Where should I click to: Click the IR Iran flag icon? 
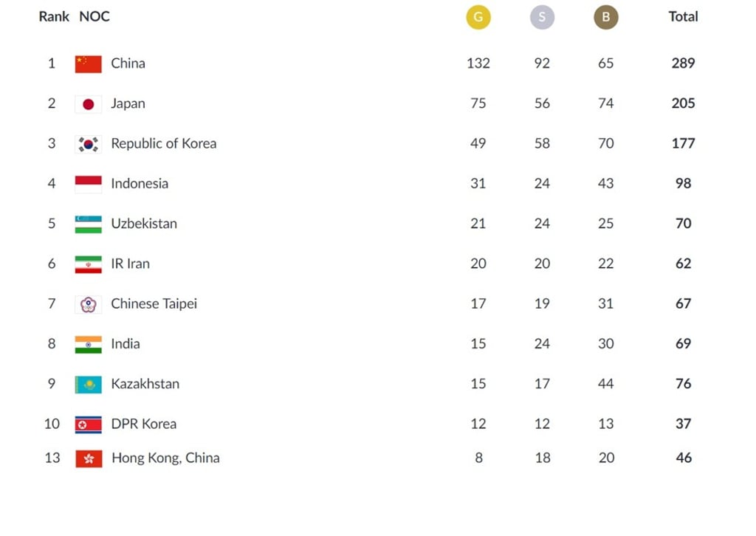click(x=89, y=264)
